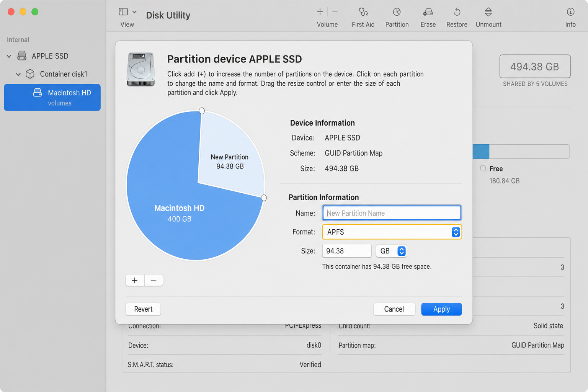Image resolution: width=588 pixels, height=392 pixels.
Task: Click the Solid state value
Action: [548, 326]
